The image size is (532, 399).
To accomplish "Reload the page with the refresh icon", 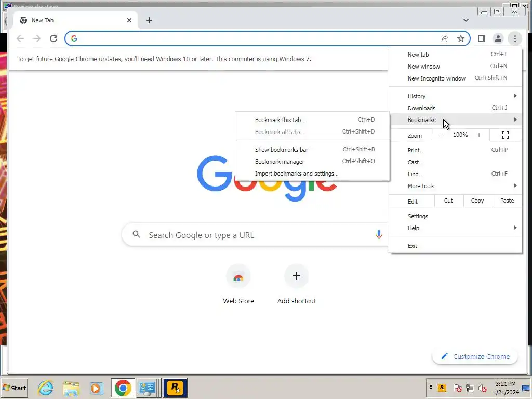I will (54, 38).
